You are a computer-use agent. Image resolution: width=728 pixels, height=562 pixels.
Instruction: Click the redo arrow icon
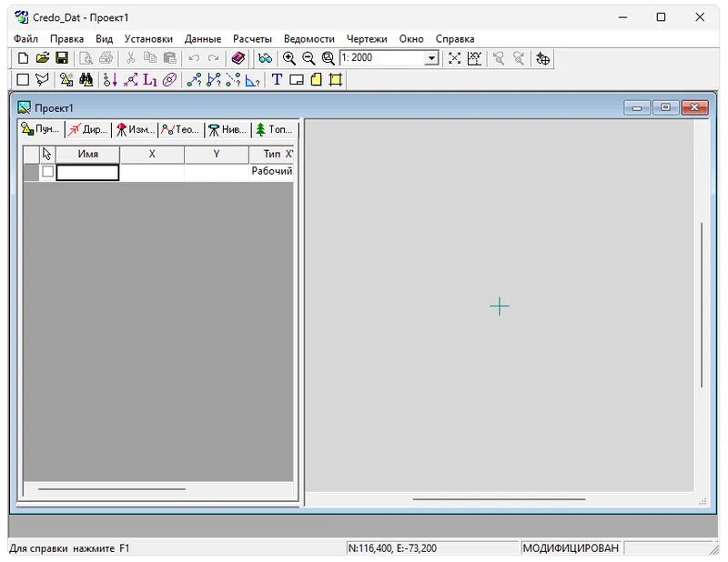coord(213,58)
